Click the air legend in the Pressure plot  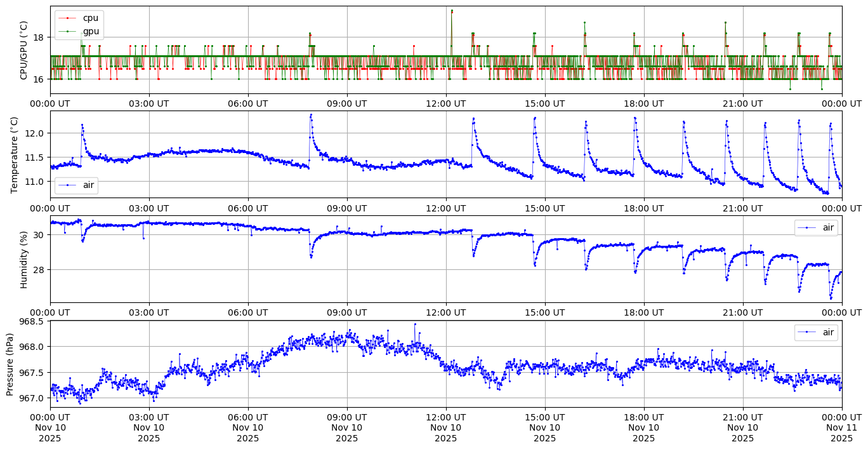click(x=816, y=332)
